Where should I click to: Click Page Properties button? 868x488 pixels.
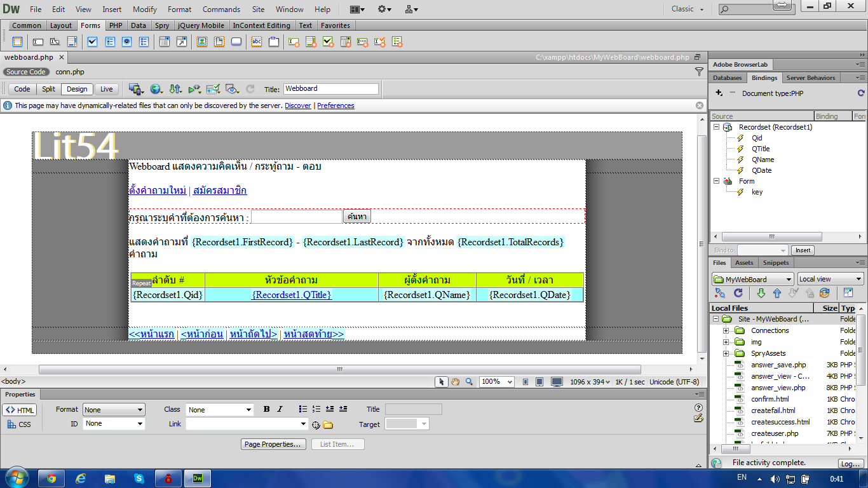pos(274,444)
